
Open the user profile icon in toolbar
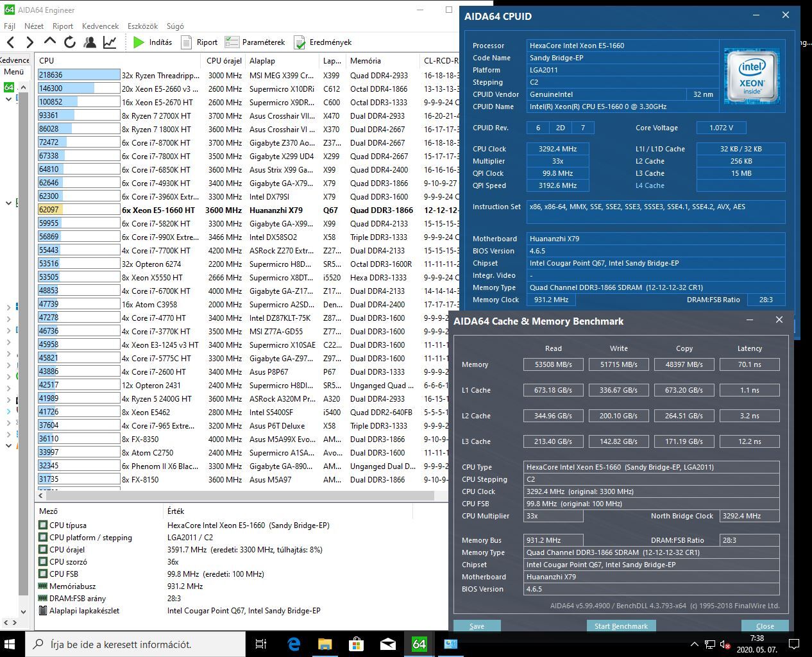coord(90,42)
